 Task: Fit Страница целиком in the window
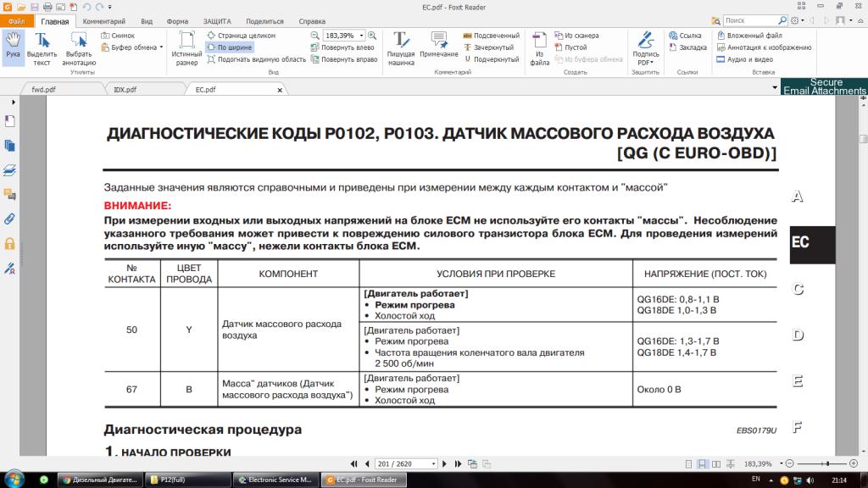tap(241, 36)
